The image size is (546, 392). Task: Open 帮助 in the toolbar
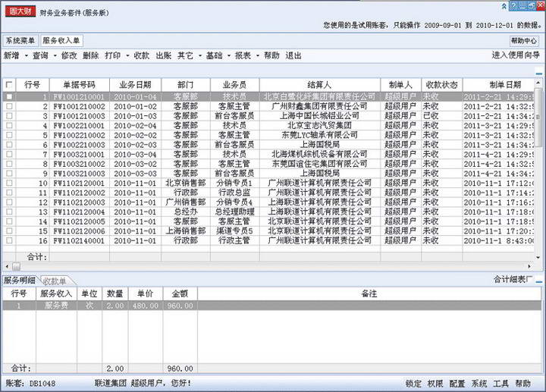[271, 55]
